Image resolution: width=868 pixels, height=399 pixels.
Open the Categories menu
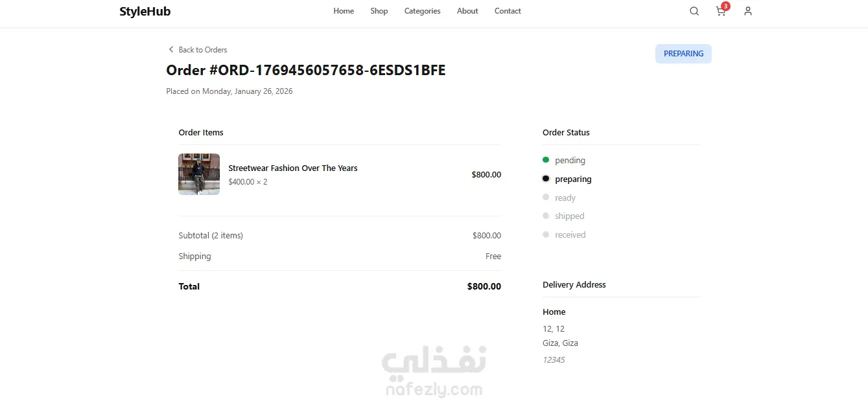[x=422, y=11]
